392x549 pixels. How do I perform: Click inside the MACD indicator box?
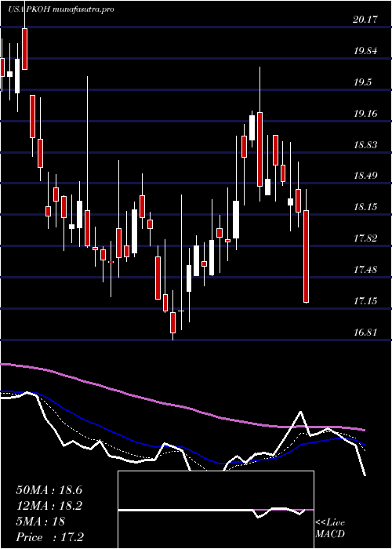[x=216, y=510]
